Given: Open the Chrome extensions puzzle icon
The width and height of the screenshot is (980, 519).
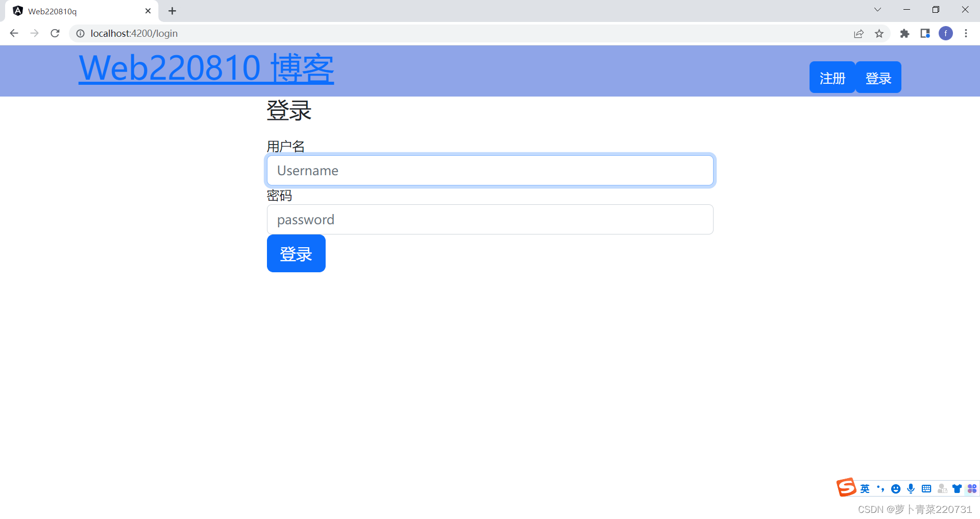Looking at the screenshot, I should (x=904, y=33).
